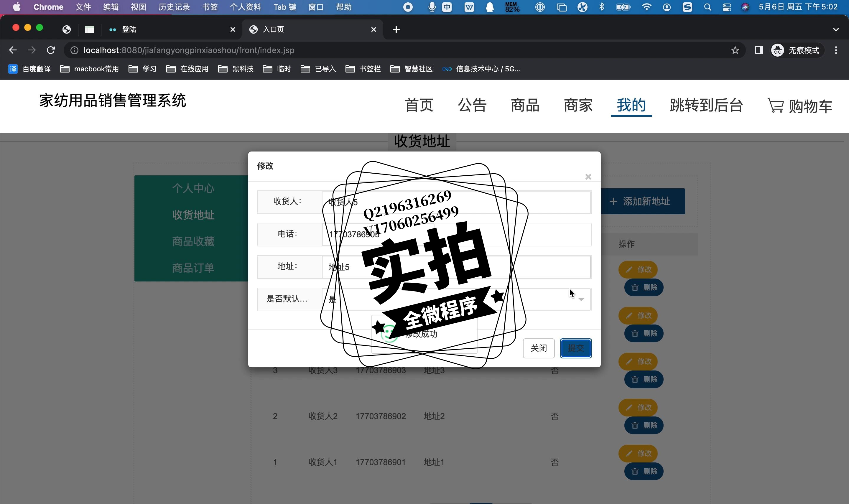Viewport: 849px width, 504px height.
Task: Open Control Center icon
Action: click(x=727, y=7)
